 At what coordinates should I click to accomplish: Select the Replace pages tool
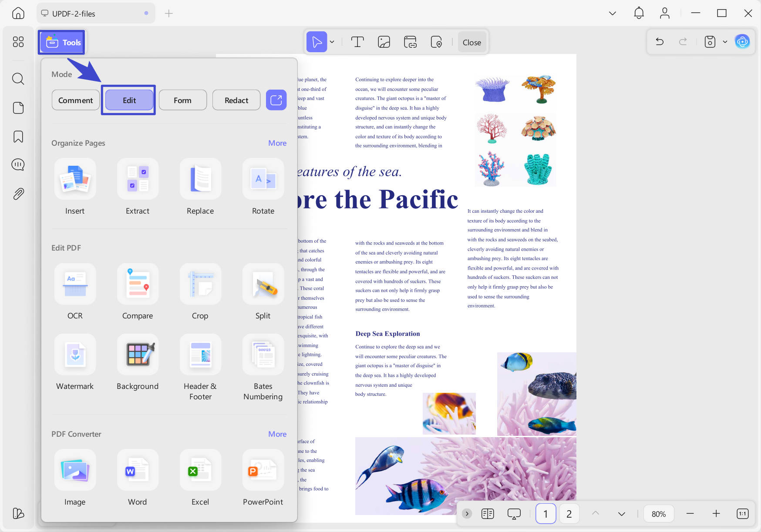click(x=200, y=187)
